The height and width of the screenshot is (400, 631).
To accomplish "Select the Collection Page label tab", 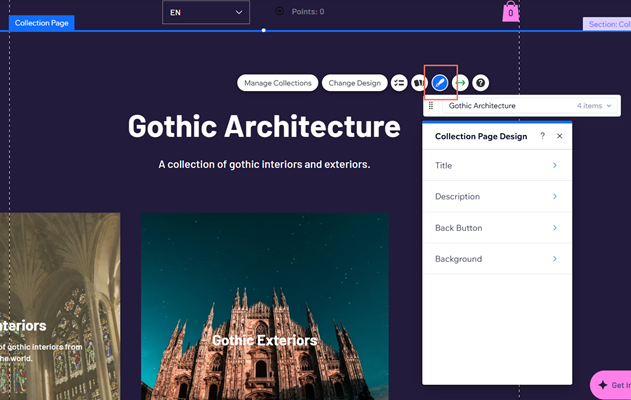I will (41, 23).
